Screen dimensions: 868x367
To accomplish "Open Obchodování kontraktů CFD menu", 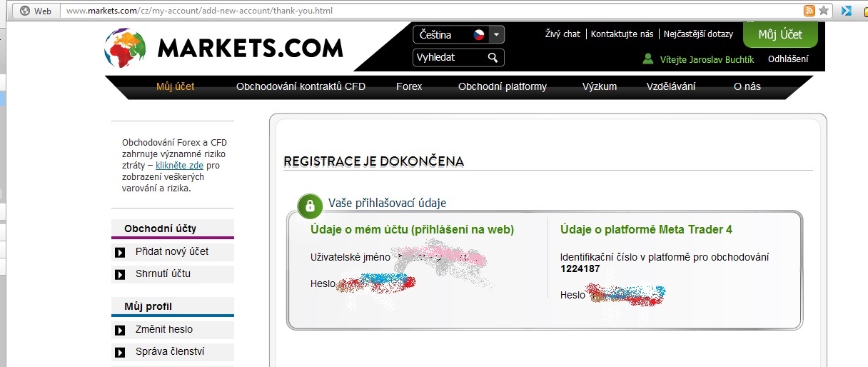I will pyautogui.click(x=301, y=86).
